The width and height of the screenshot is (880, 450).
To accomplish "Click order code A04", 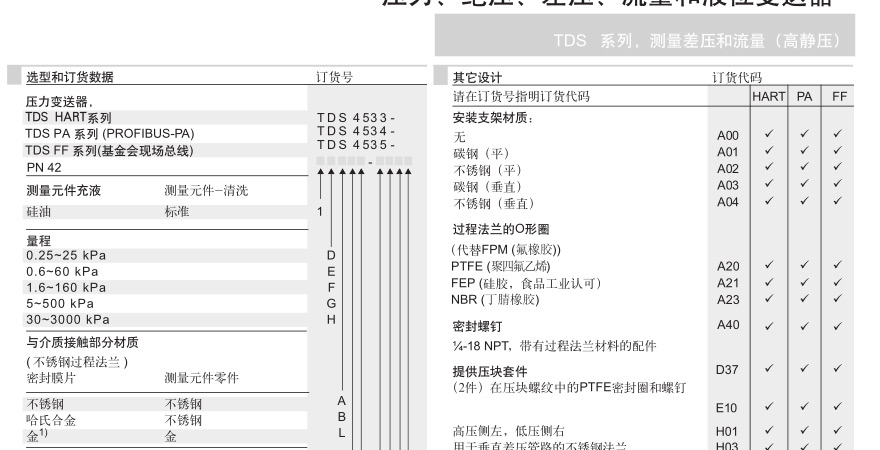I will (727, 202).
